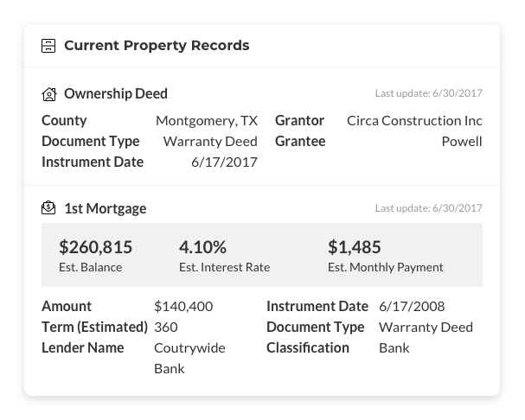The height and width of the screenshot is (420, 525).
Task: Click the Classification label
Action: [307, 348]
